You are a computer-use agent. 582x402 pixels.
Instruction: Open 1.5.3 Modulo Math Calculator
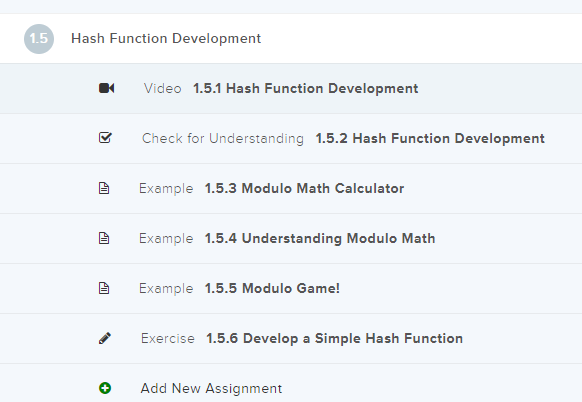(304, 188)
